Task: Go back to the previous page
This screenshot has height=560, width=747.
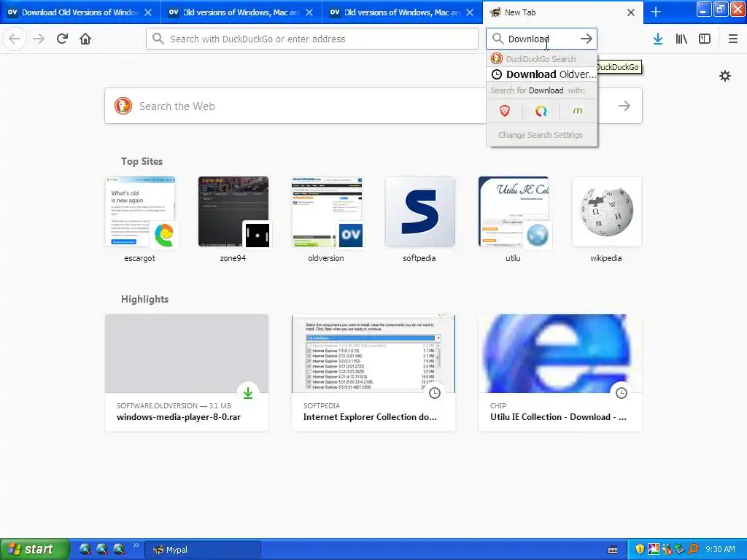Action: point(15,39)
